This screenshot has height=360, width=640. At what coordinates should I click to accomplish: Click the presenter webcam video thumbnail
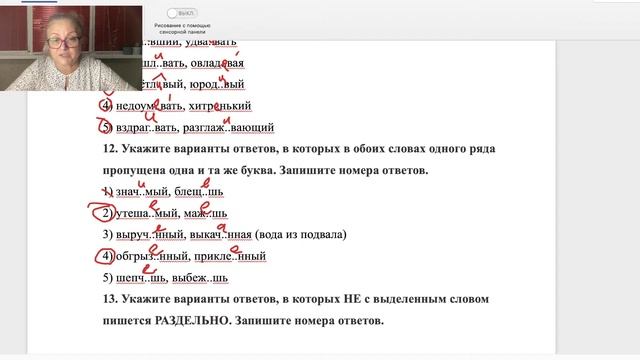point(71,48)
